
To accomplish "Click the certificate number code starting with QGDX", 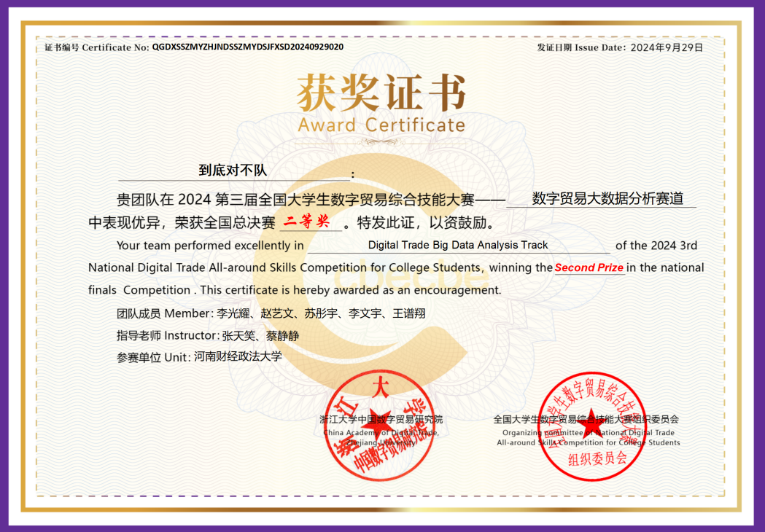I will click(x=247, y=47).
